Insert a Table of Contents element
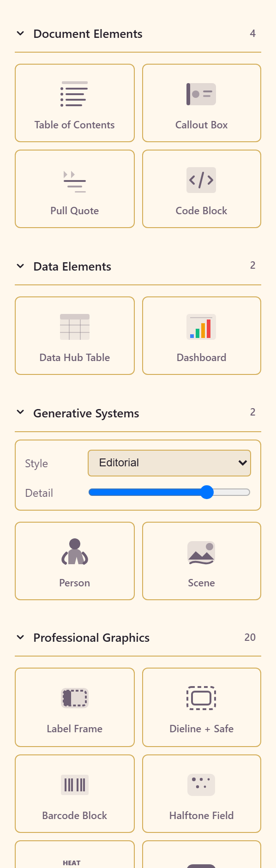The width and height of the screenshot is (276, 868). 75,103
